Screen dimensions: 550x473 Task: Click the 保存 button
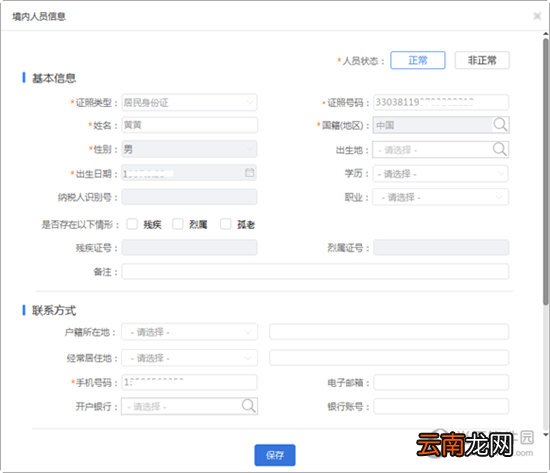click(275, 455)
